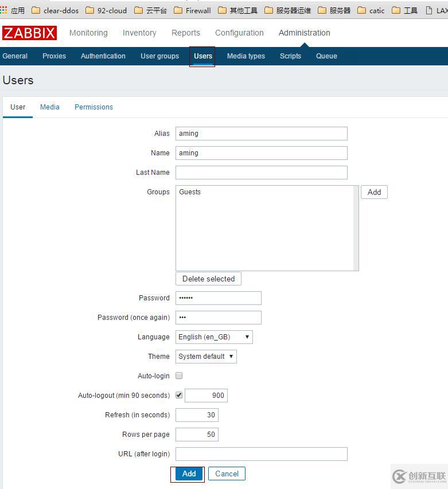Open the Language dropdown
Viewport: 448px width, 489px height.
[214, 337]
